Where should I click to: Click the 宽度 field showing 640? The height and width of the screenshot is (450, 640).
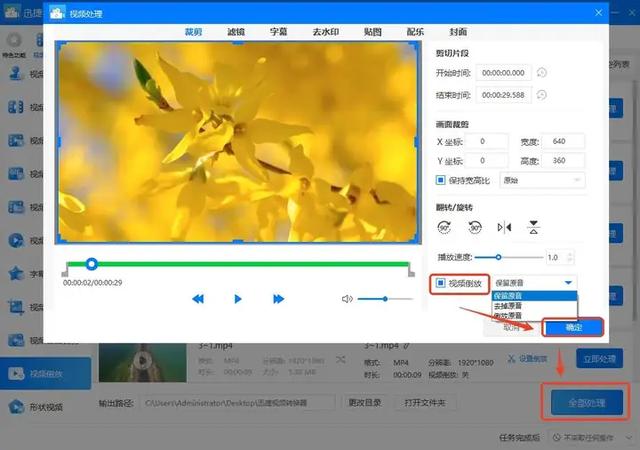pos(563,141)
